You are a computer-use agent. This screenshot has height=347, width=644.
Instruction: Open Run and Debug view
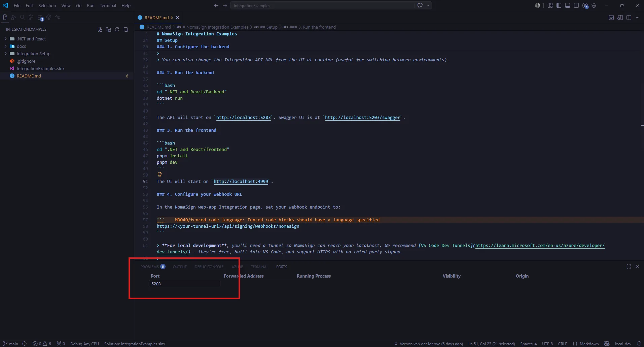pos(13,17)
